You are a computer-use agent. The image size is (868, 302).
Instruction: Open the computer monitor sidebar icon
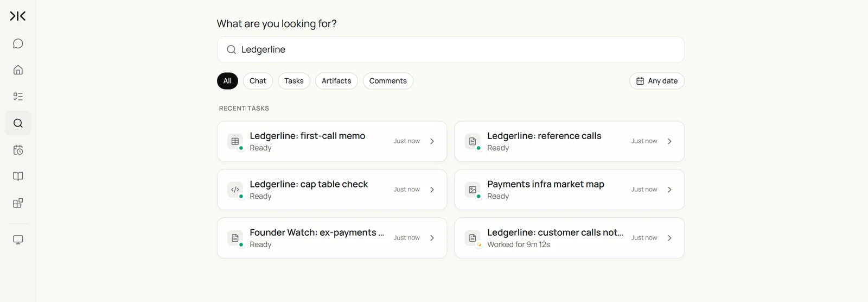pyautogui.click(x=18, y=240)
